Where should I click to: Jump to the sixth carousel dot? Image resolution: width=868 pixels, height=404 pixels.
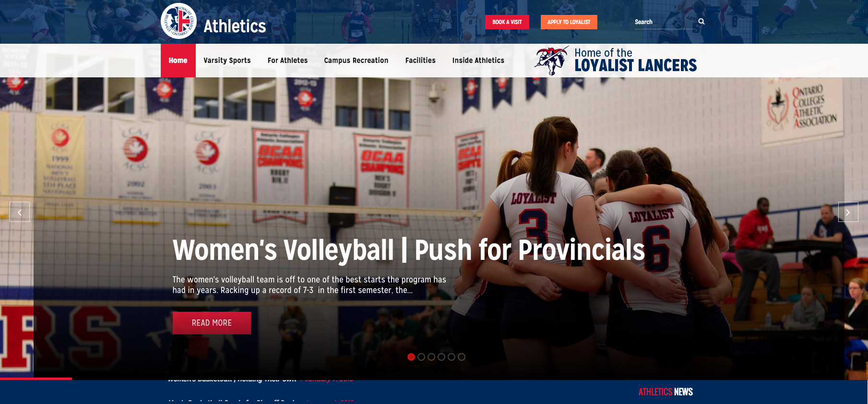click(x=462, y=357)
